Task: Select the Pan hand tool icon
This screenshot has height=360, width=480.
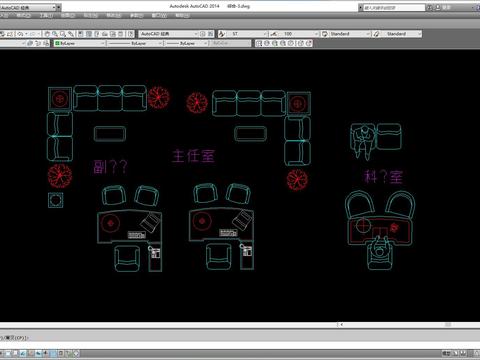Action: click(47, 34)
